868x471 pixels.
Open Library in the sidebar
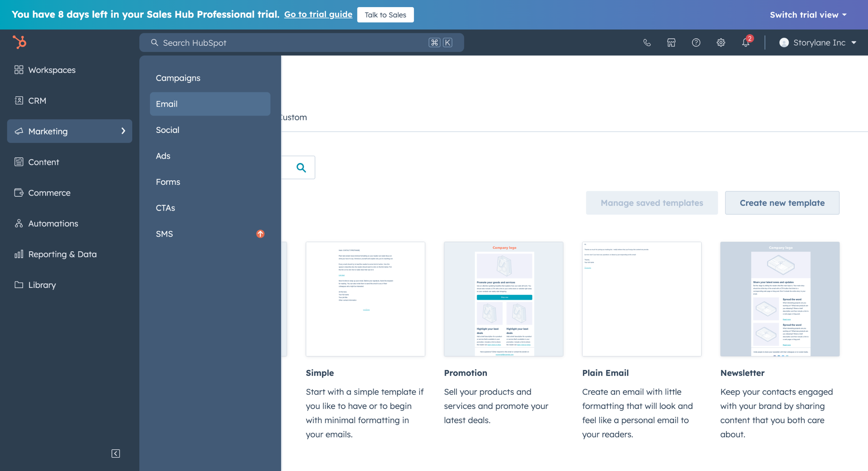[70, 285]
